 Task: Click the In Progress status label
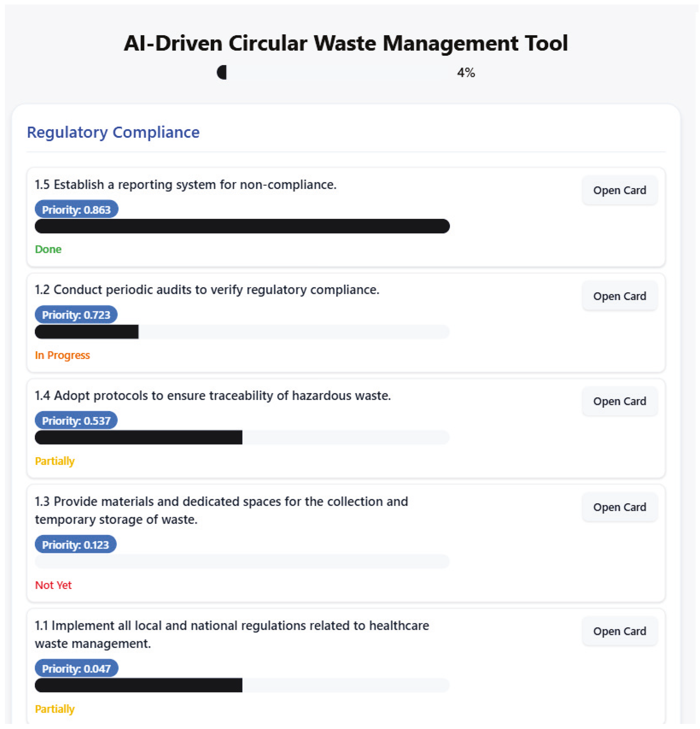[x=62, y=355]
